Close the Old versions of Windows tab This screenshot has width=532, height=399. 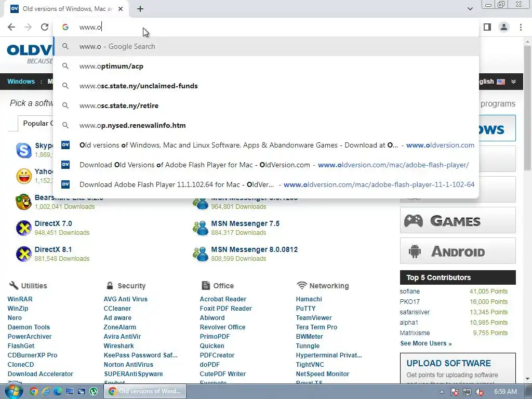pos(121,9)
